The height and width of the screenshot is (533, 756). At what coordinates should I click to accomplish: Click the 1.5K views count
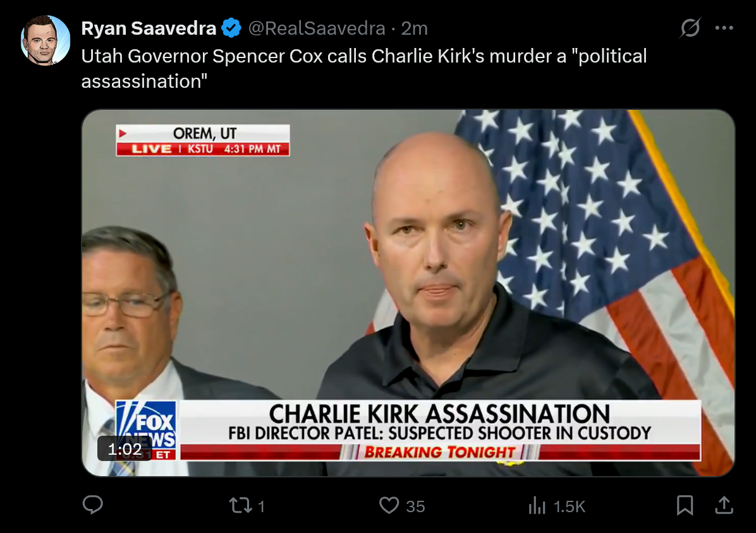point(569,506)
